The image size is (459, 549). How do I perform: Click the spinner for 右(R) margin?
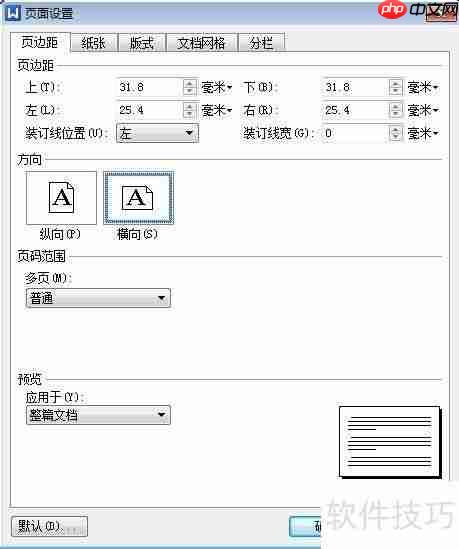click(395, 110)
